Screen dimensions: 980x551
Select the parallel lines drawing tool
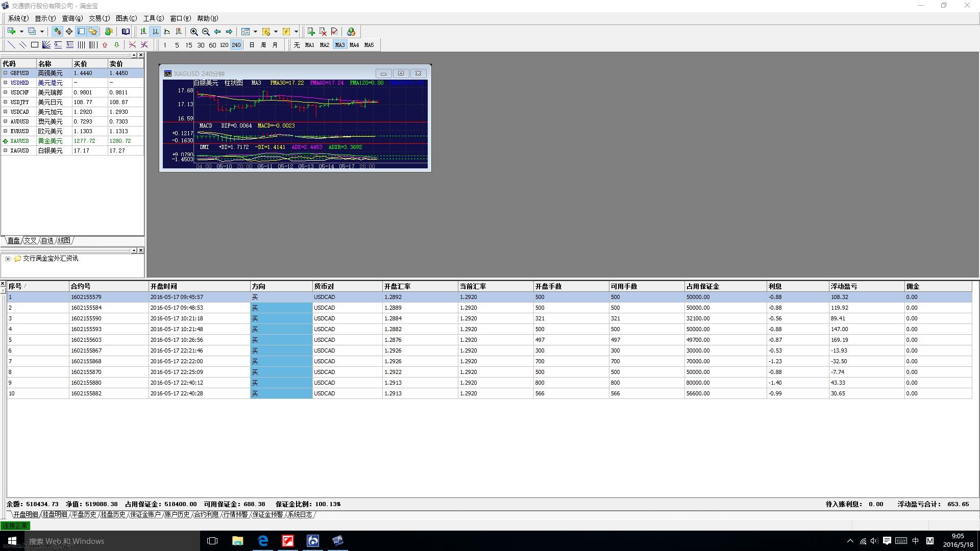click(x=23, y=45)
